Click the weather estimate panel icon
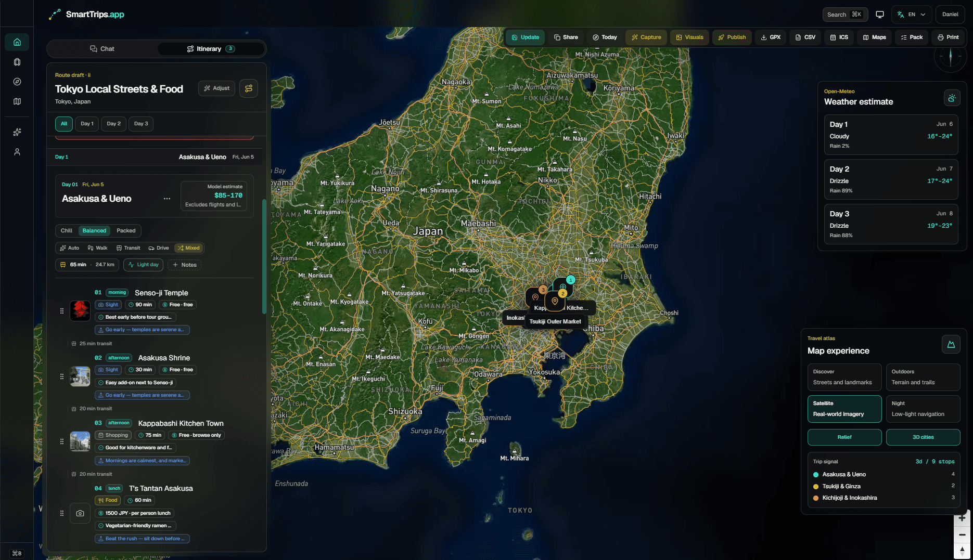This screenshot has height=560, width=973. tap(952, 98)
